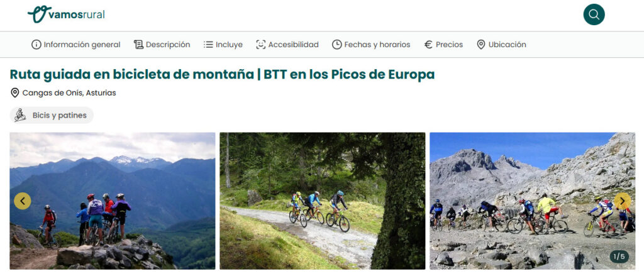Click the 1/5 photo counter badge

(x=619, y=257)
